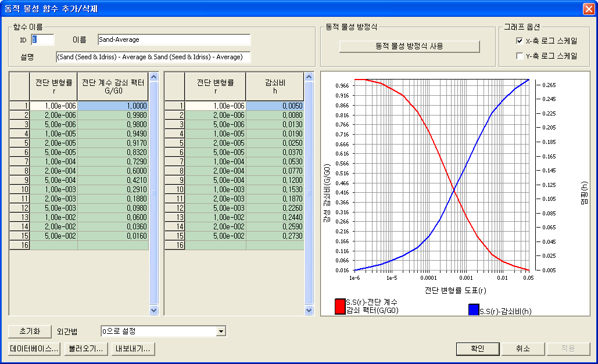The width and height of the screenshot is (598, 364).
Task: Click the 동적 물성 방정식 사용 button
Action: pos(409,46)
